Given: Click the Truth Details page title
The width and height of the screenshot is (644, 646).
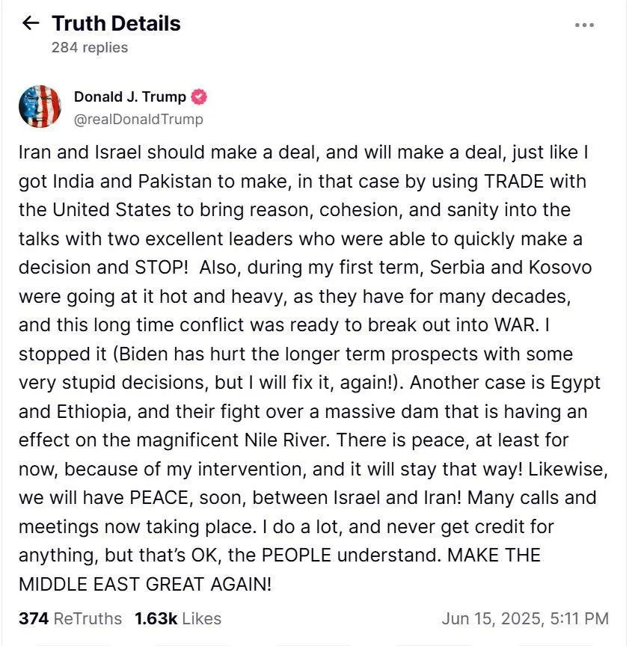Looking at the screenshot, I should [x=116, y=23].
